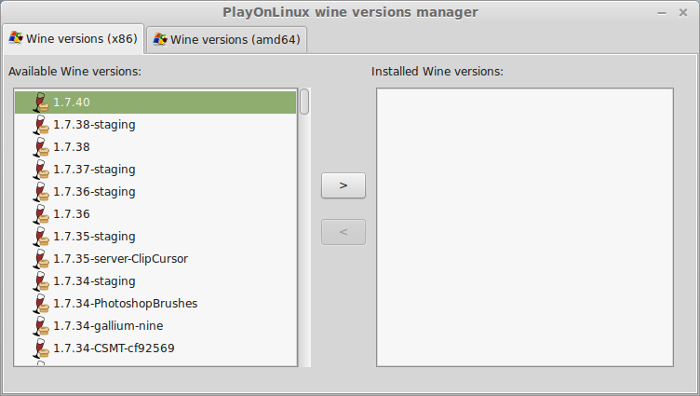Click the wine icon for 1.7.34-PhotoshopBrushes
Screen dimensions: 700x396
pos(41,303)
